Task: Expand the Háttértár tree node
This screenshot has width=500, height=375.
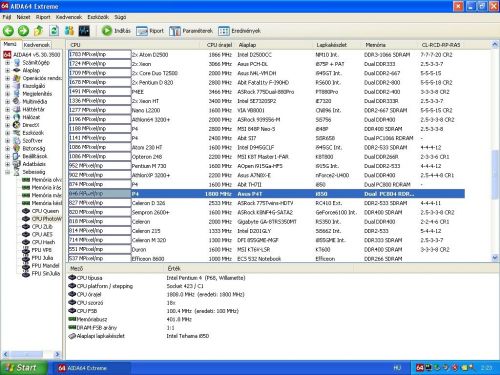Action: click(x=7, y=109)
